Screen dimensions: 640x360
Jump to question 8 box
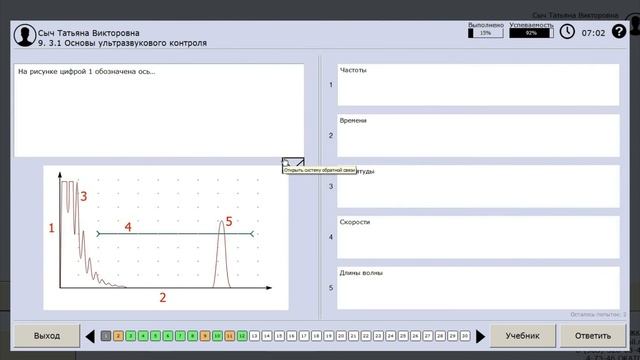point(193,336)
